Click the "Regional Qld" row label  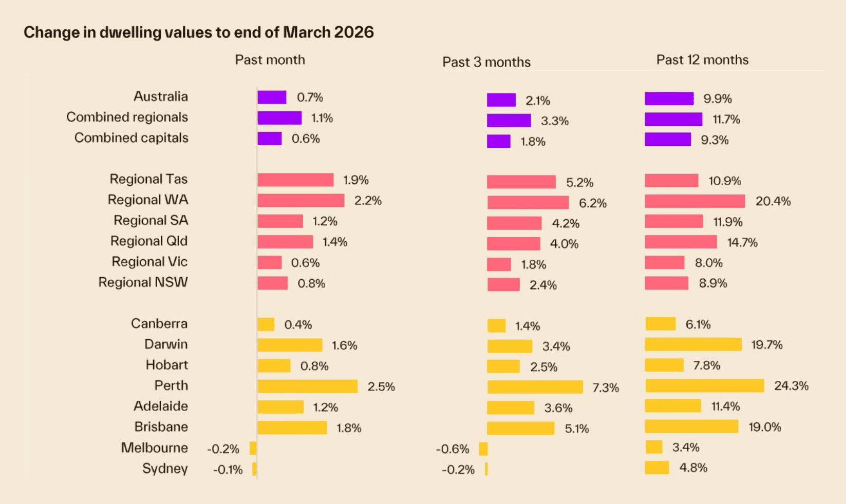149,241
